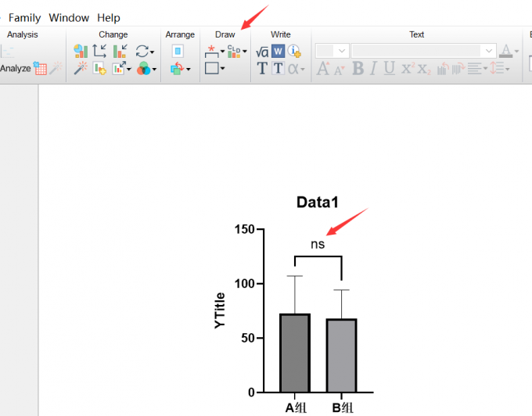Screen dimensions: 532x416
Task: Insert an equation with the √a icon
Action: [x=262, y=52]
